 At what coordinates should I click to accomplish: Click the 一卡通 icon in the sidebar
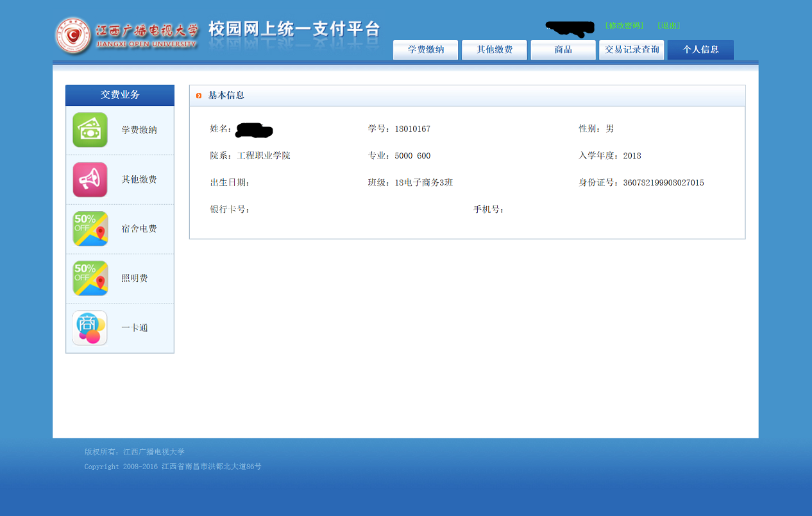[x=90, y=328]
